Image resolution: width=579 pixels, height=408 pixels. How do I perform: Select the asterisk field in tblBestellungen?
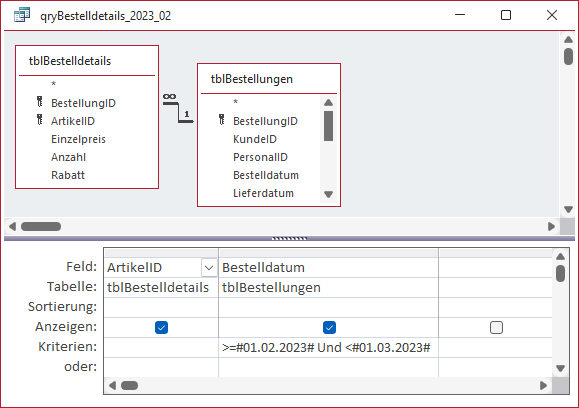point(236,102)
